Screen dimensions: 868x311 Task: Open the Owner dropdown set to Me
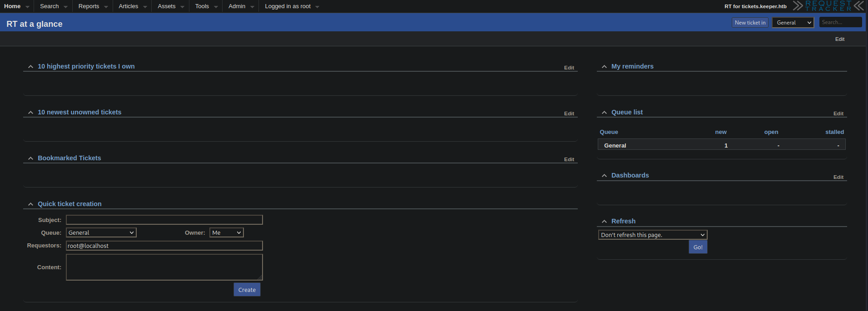[226, 233]
